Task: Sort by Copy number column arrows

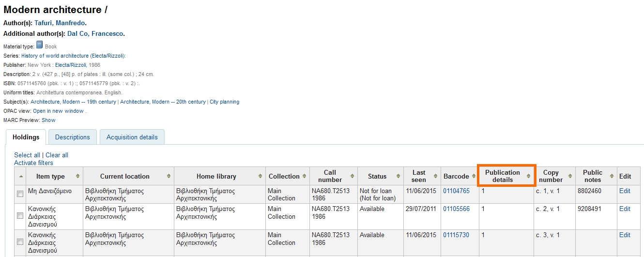Action: [570, 177]
